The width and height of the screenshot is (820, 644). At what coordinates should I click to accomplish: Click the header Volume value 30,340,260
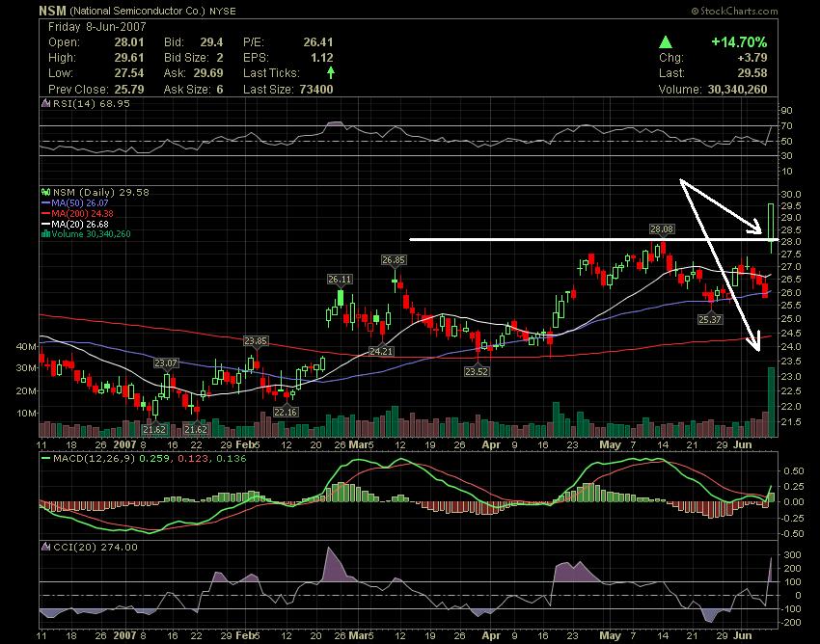pyautogui.click(x=737, y=90)
